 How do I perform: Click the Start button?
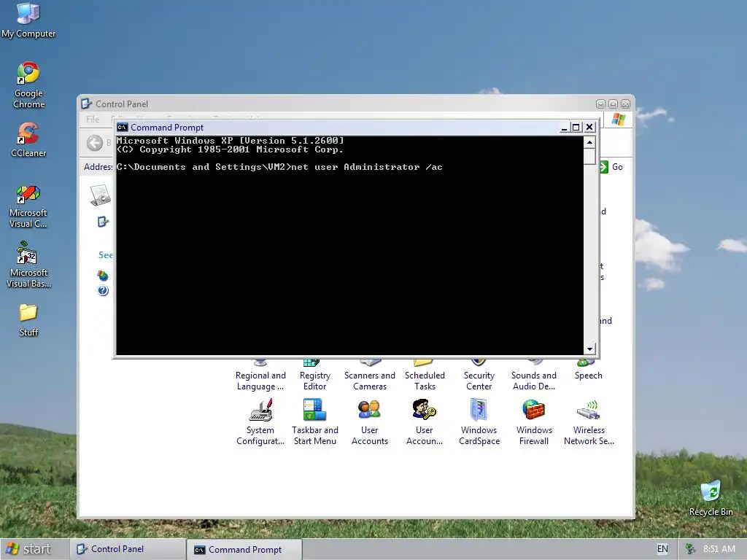[28, 549]
